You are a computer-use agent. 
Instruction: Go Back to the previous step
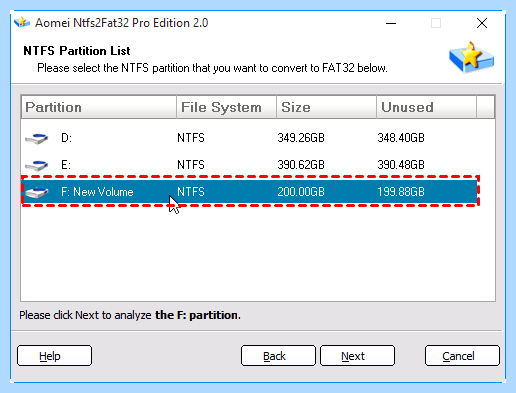pyautogui.click(x=278, y=356)
